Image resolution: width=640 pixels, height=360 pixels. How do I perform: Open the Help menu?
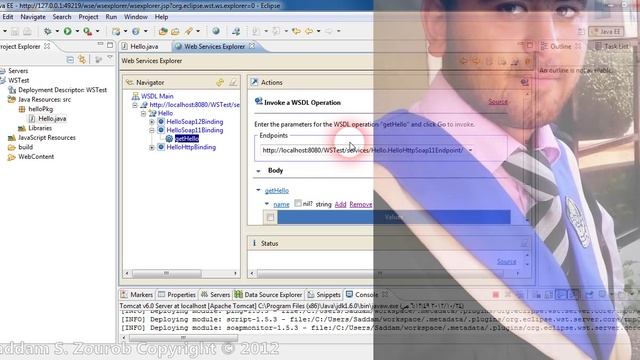tap(161, 17)
